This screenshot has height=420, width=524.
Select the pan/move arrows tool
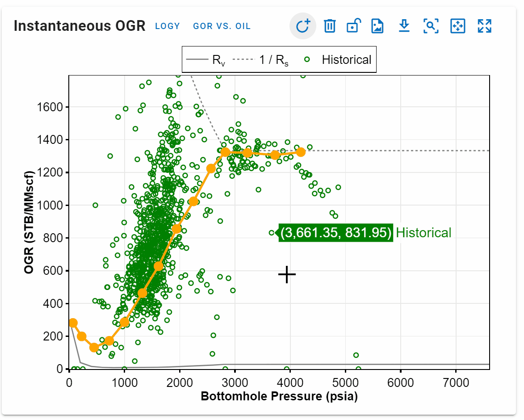click(457, 26)
